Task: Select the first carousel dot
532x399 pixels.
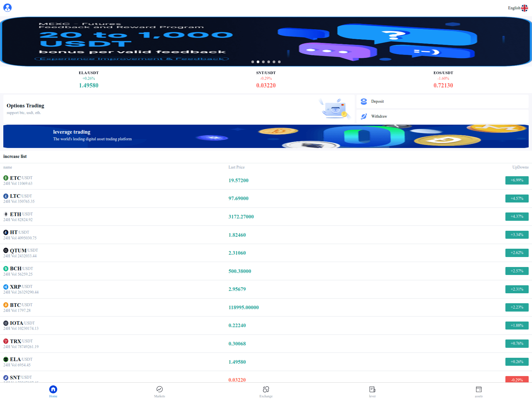Action: coord(253,62)
